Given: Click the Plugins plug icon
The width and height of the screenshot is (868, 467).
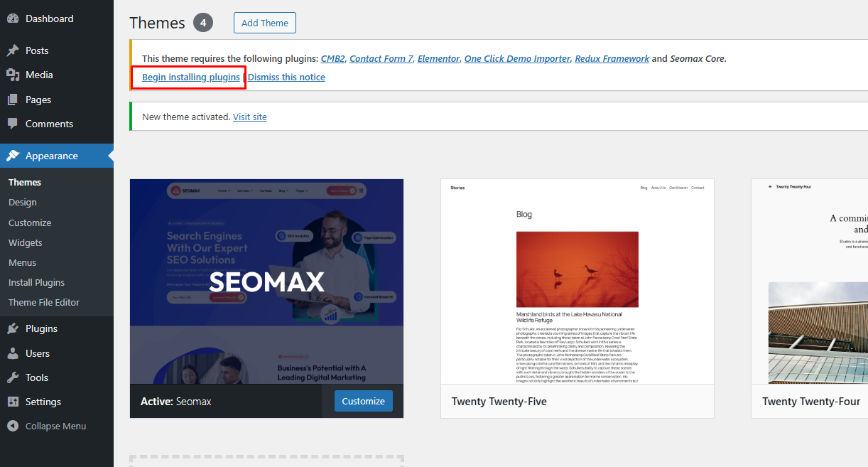Looking at the screenshot, I should pos(13,328).
